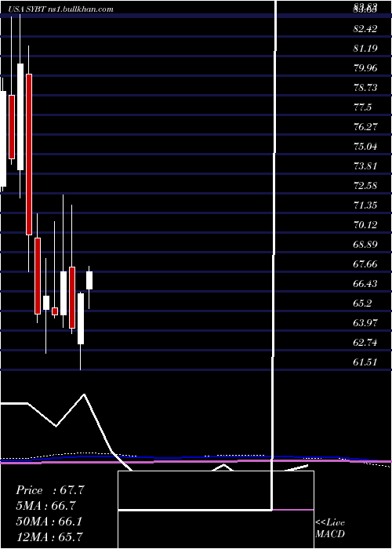The height and width of the screenshot is (549, 392).
Task: Click the 'Price : 67.7' readout
Action: coord(50,490)
